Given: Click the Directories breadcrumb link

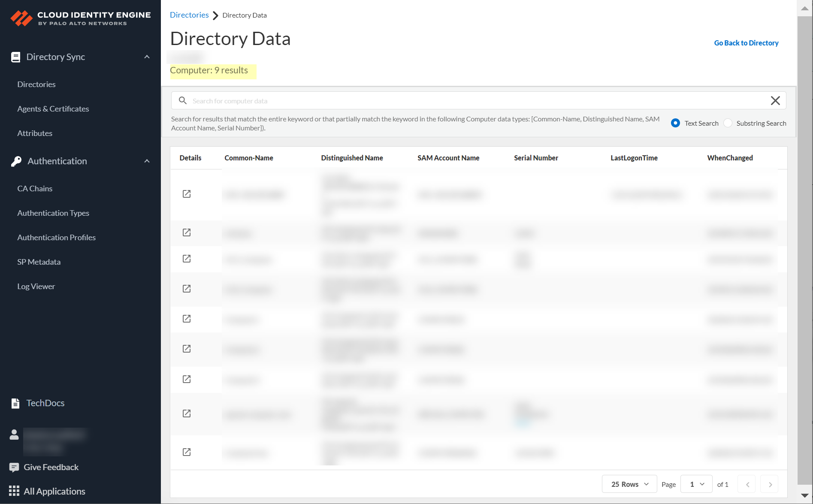Looking at the screenshot, I should (x=189, y=15).
